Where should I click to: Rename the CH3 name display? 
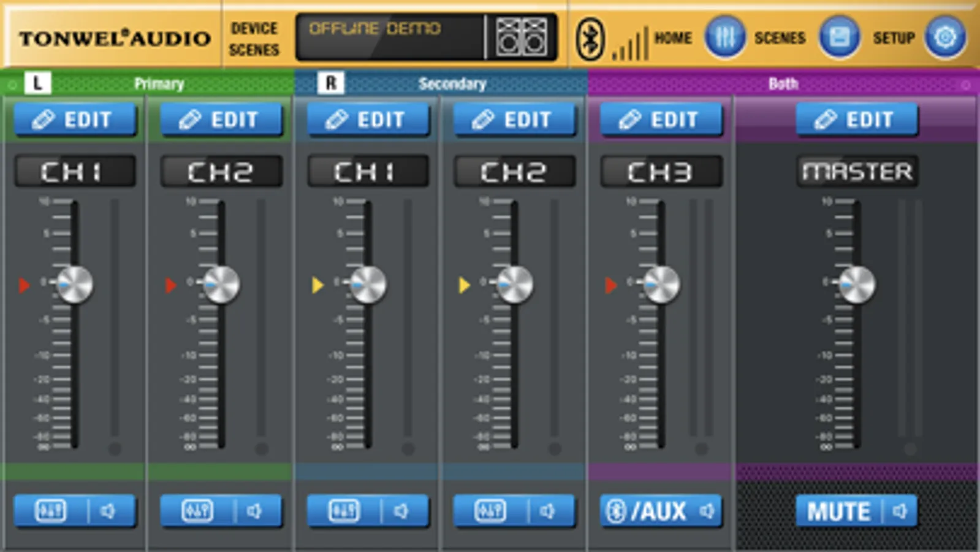661,172
